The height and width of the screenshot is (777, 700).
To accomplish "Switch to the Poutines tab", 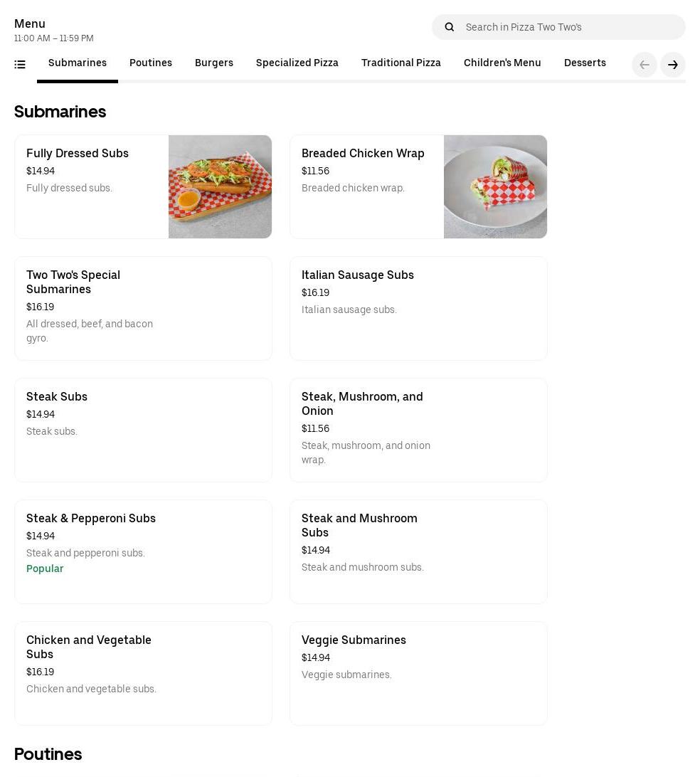I will (x=151, y=63).
